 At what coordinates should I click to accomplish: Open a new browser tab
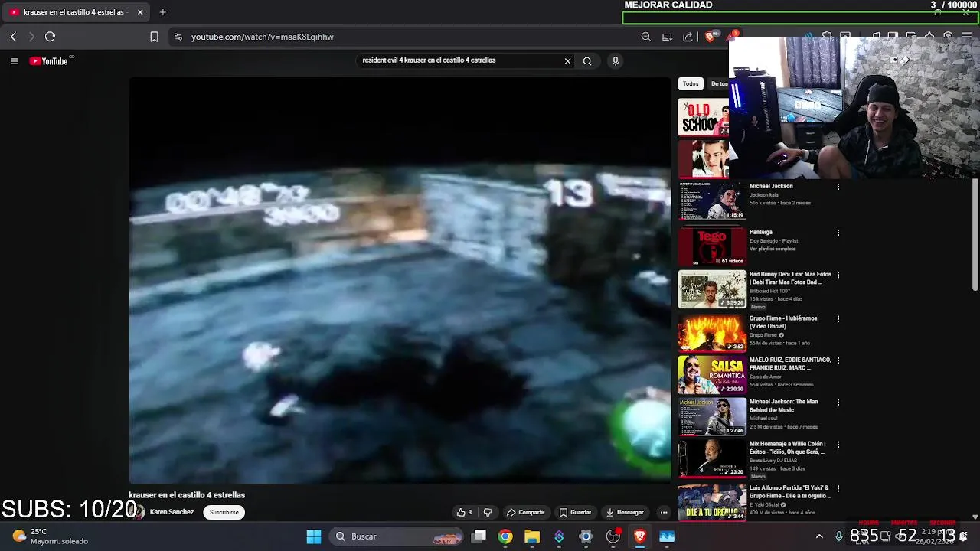pos(162,12)
